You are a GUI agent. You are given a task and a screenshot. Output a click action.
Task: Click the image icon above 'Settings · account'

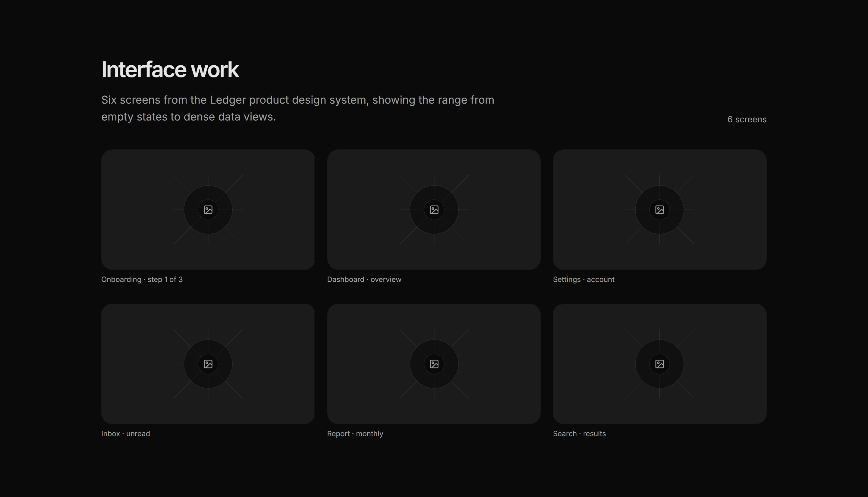click(659, 210)
